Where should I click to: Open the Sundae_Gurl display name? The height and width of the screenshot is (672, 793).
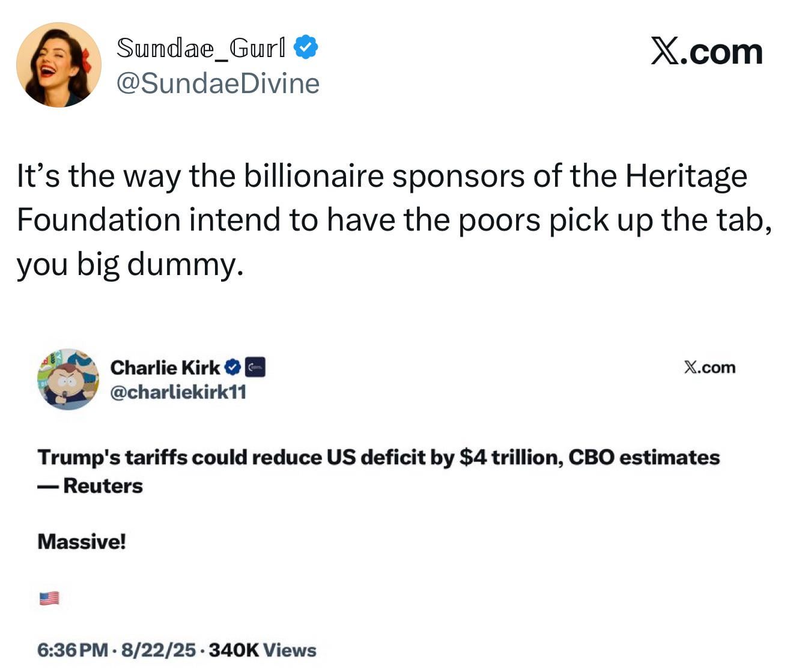click(x=201, y=48)
